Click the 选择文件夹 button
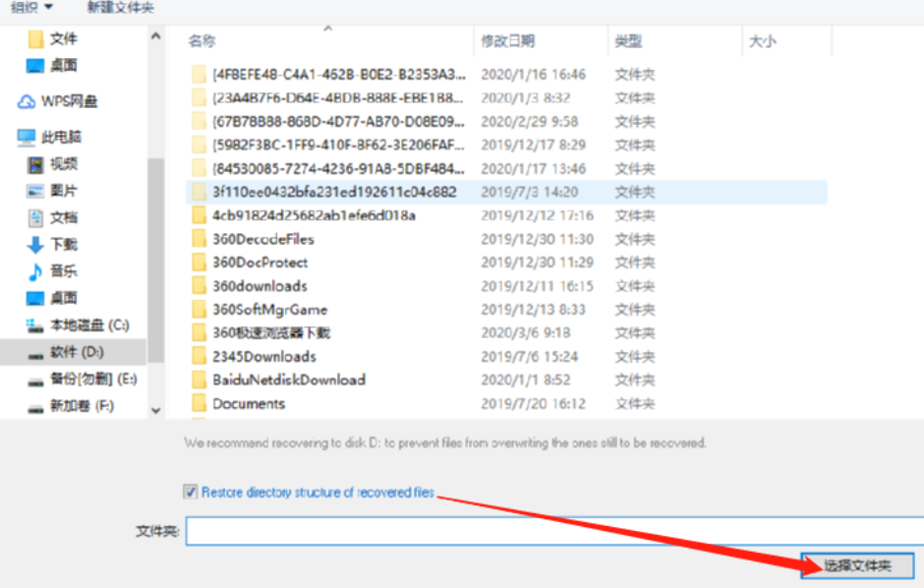 tap(857, 565)
